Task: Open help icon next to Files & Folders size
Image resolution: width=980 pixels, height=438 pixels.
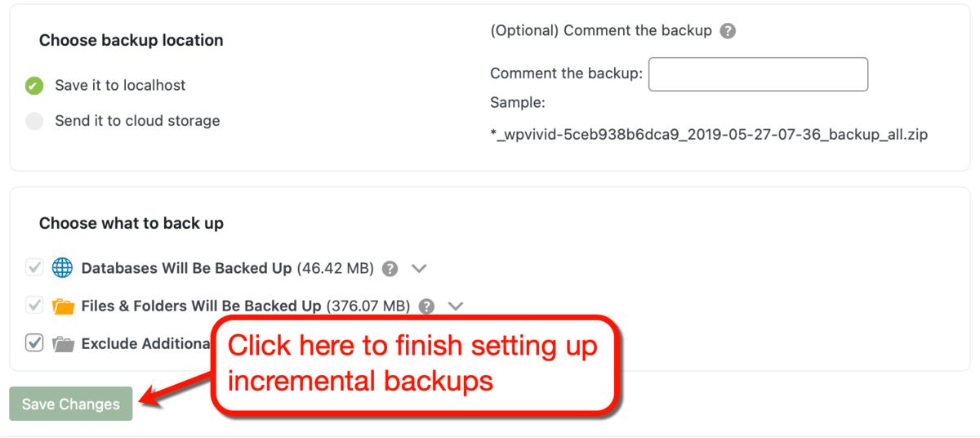Action: pos(426,306)
